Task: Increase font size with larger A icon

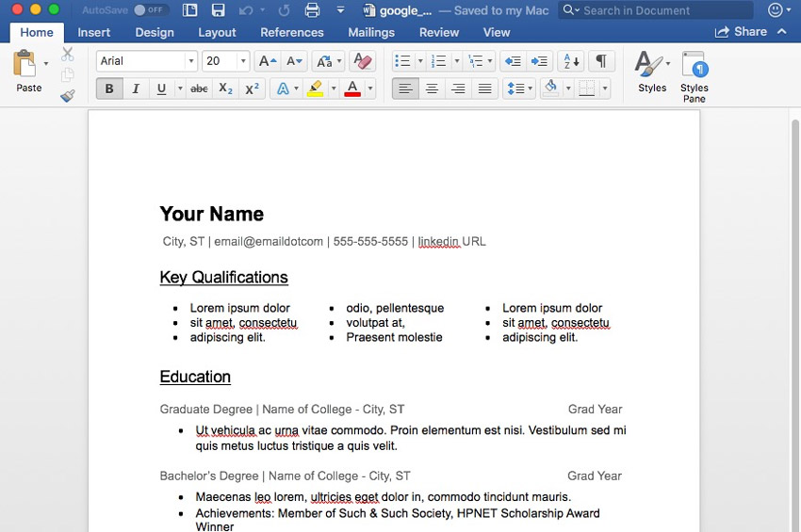Action: [x=267, y=61]
